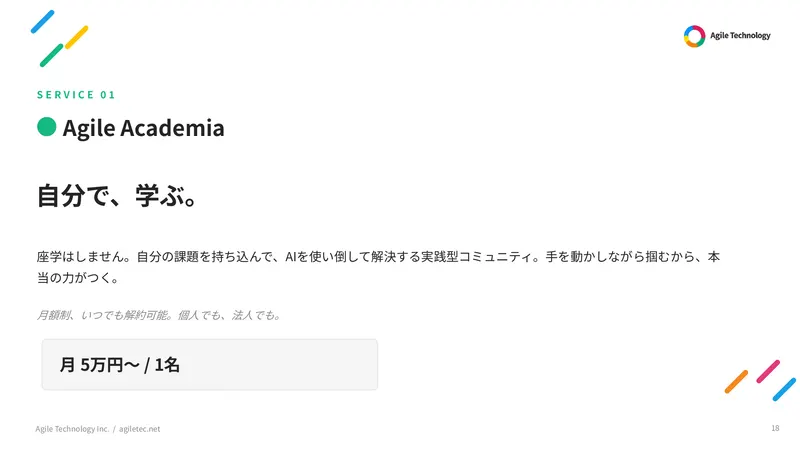Screen dimensions: 800x450
Task: Click the SERVICE 01 label
Action: click(x=76, y=95)
